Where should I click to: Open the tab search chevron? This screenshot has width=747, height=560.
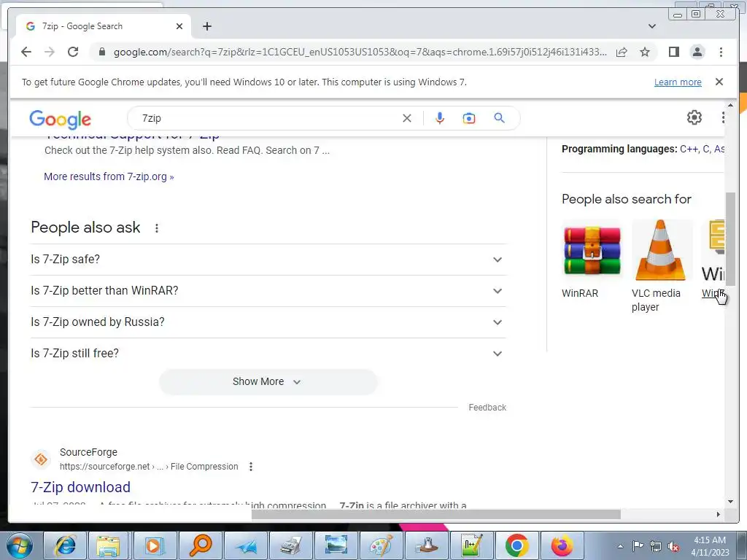(x=652, y=26)
